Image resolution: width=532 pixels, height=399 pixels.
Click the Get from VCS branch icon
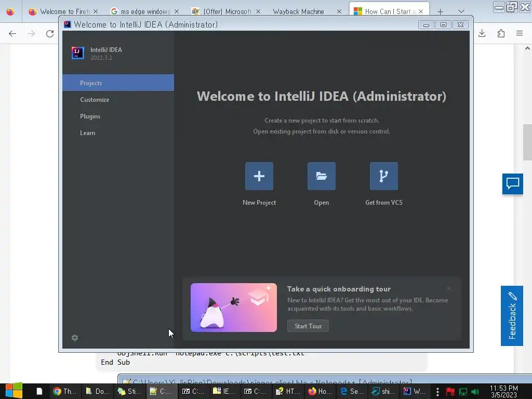[x=384, y=176]
